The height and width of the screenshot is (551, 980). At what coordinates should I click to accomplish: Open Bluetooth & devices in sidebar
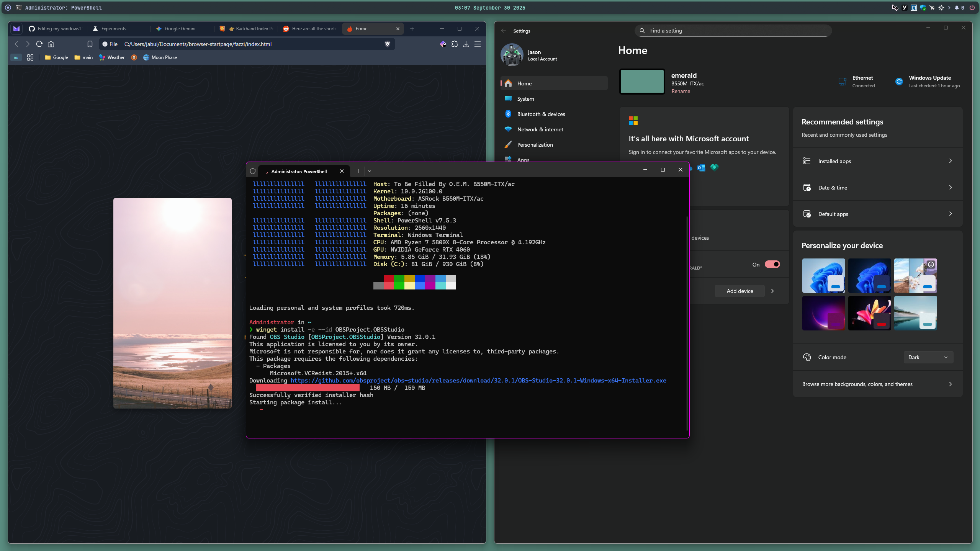541,114
